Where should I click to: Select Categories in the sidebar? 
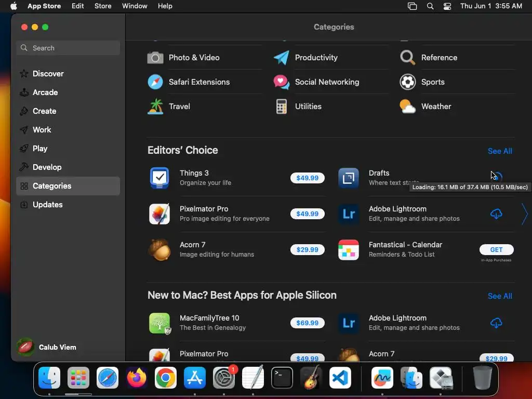(x=68, y=186)
